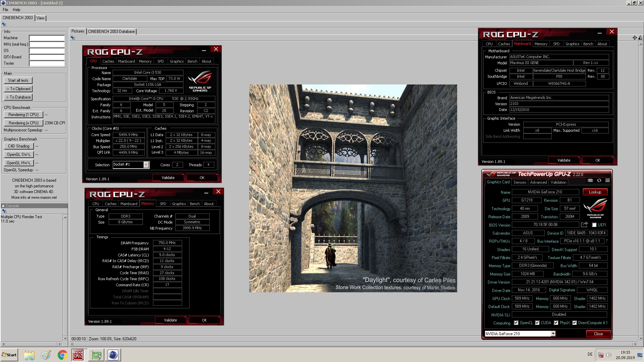
Task: Open Bench tab in the Mainboard CPU-Z window
Action: (x=588, y=44)
